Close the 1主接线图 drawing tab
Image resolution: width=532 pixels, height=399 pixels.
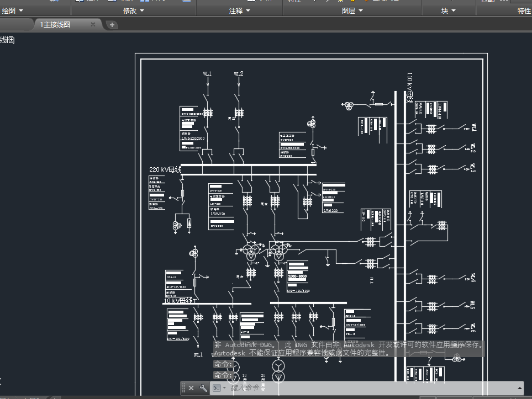pos(93,24)
